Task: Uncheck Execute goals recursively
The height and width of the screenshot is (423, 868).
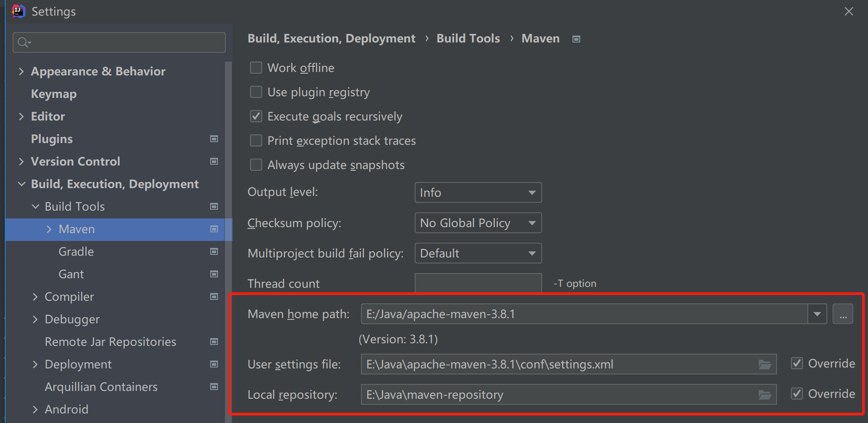Action: pos(256,116)
